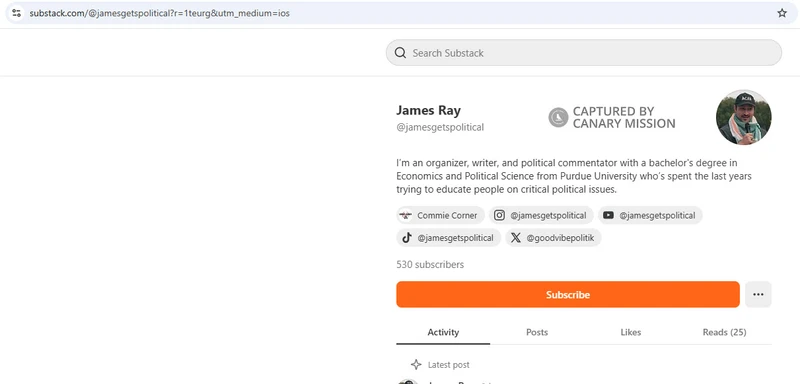Open James Ray's profile photo
This screenshot has height=384, width=800.
(743, 117)
